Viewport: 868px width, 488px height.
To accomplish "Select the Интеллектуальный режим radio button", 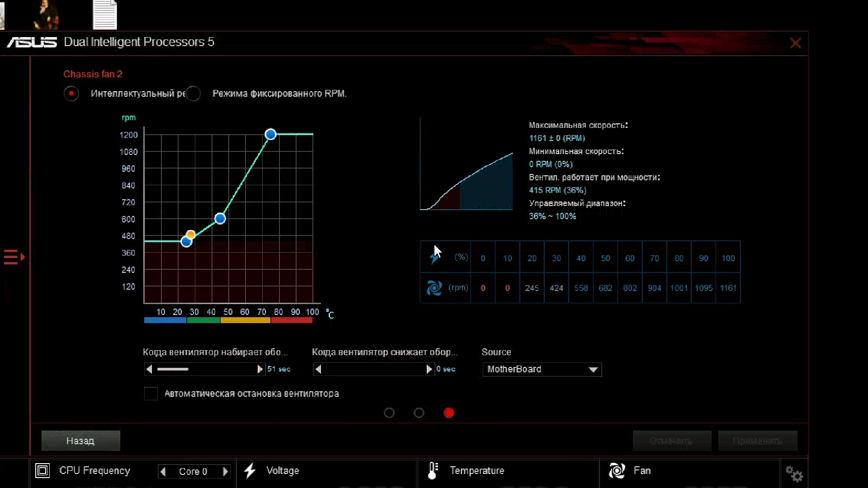I will coord(71,94).
